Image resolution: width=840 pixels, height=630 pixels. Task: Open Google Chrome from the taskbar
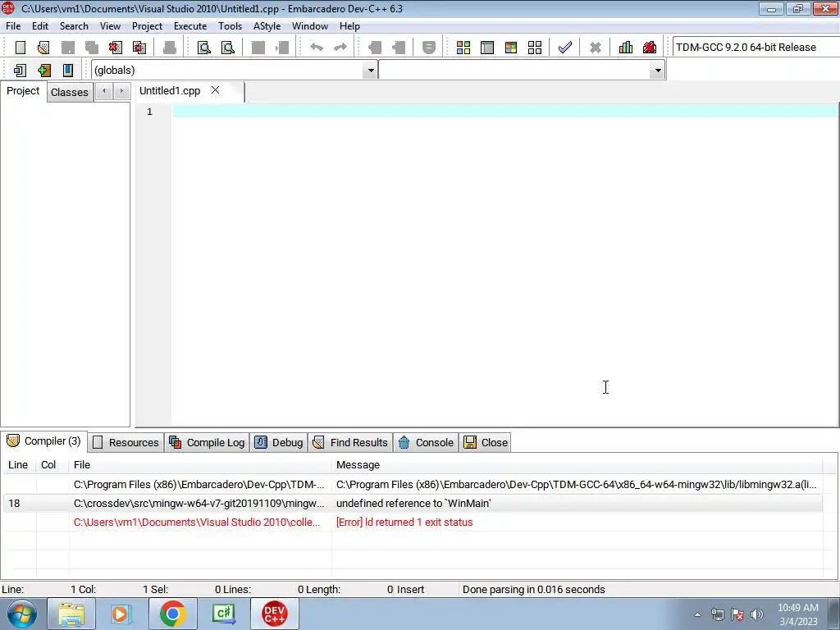[x=172, y=614]
